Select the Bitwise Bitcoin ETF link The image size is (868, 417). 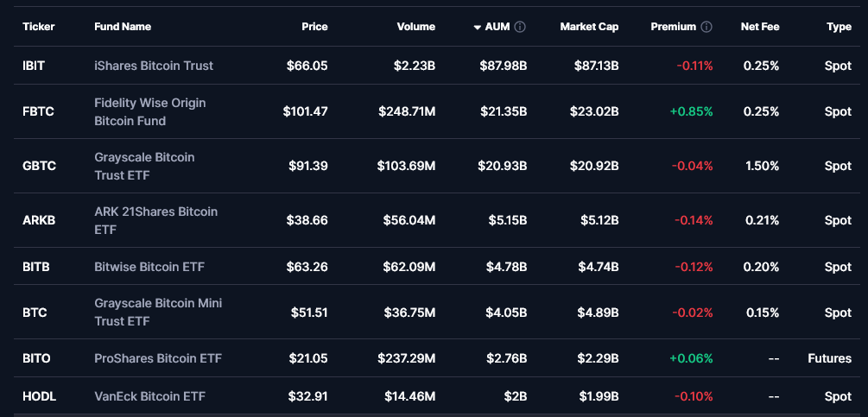(x=149, y=267)
